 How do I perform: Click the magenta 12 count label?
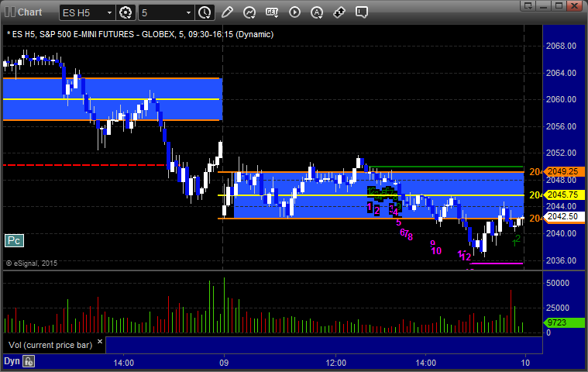click(x=466, y=257)
